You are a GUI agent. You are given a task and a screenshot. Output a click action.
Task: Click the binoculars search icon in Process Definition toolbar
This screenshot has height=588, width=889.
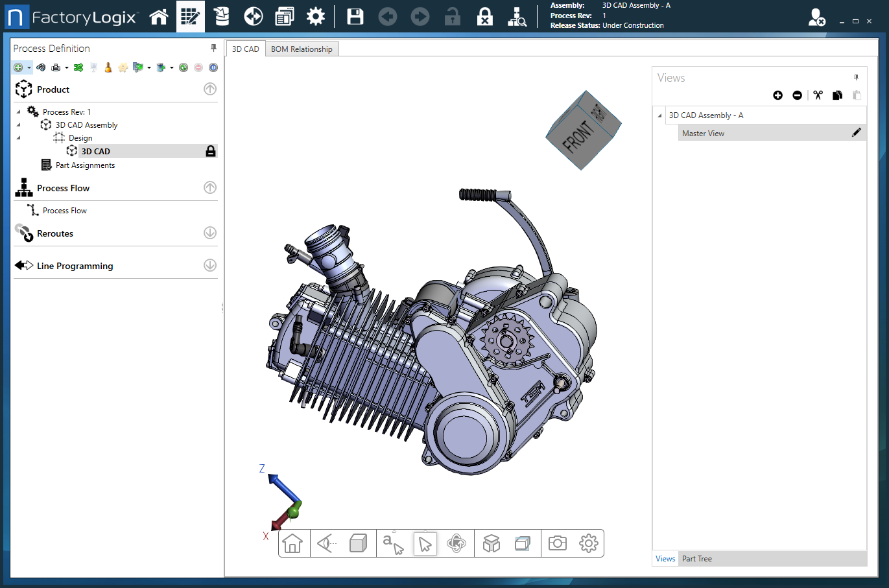[x=41, y=67]
